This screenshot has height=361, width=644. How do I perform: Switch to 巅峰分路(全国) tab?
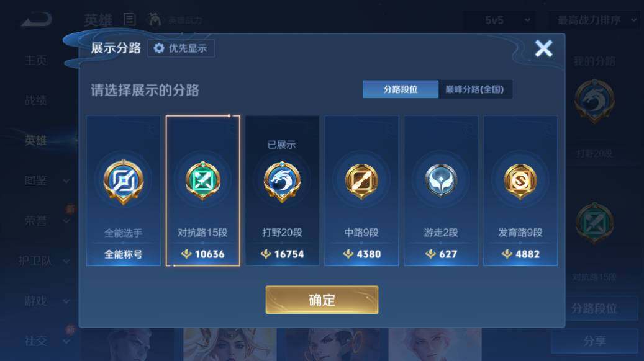coord(475,89)
